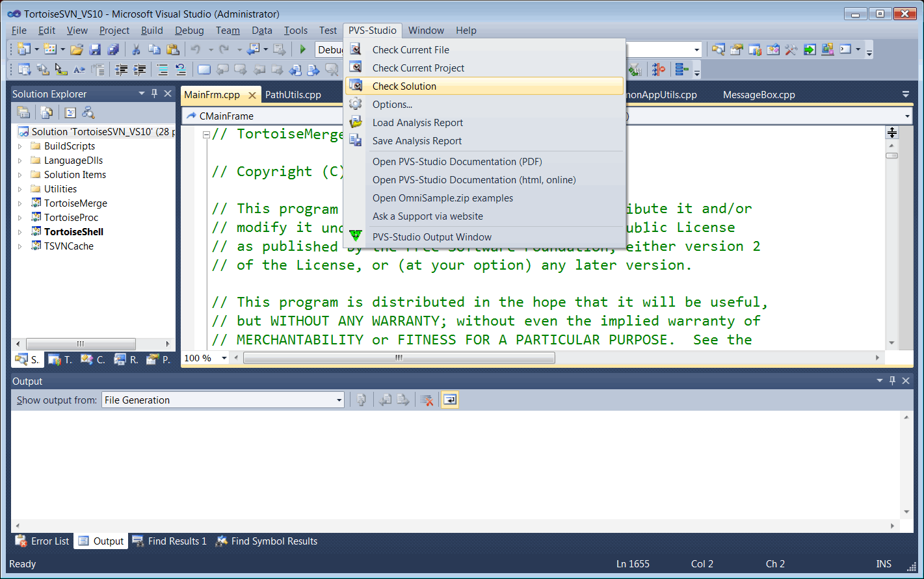Select Load Analysis Report
This screenshot has width=924, height=579.
click(484, 123)
